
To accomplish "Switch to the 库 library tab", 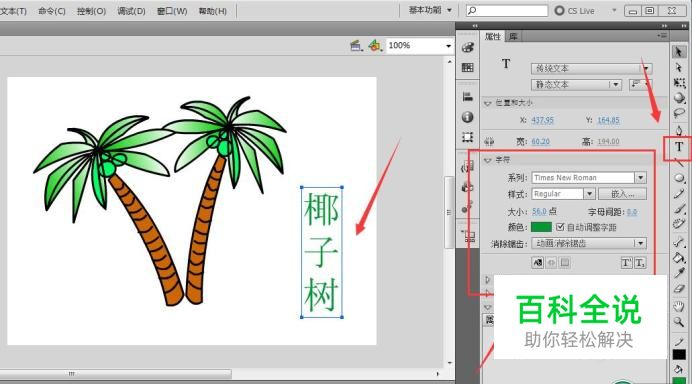I will pyautogui.click(x=513, y=37).
